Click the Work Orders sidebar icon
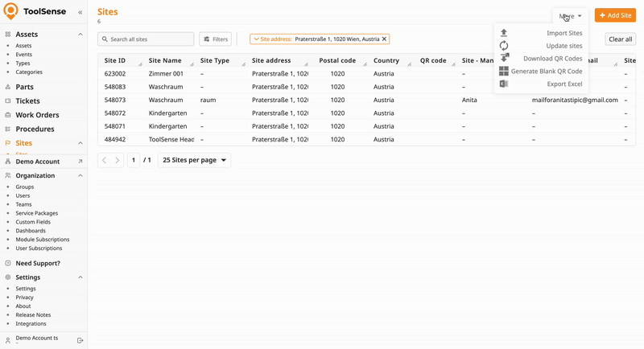Screen dimensions: 644x349 (8, 115)
